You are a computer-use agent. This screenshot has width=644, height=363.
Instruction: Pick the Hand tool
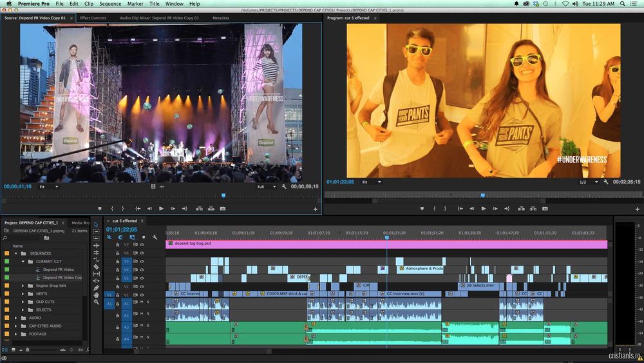point(96,295)
